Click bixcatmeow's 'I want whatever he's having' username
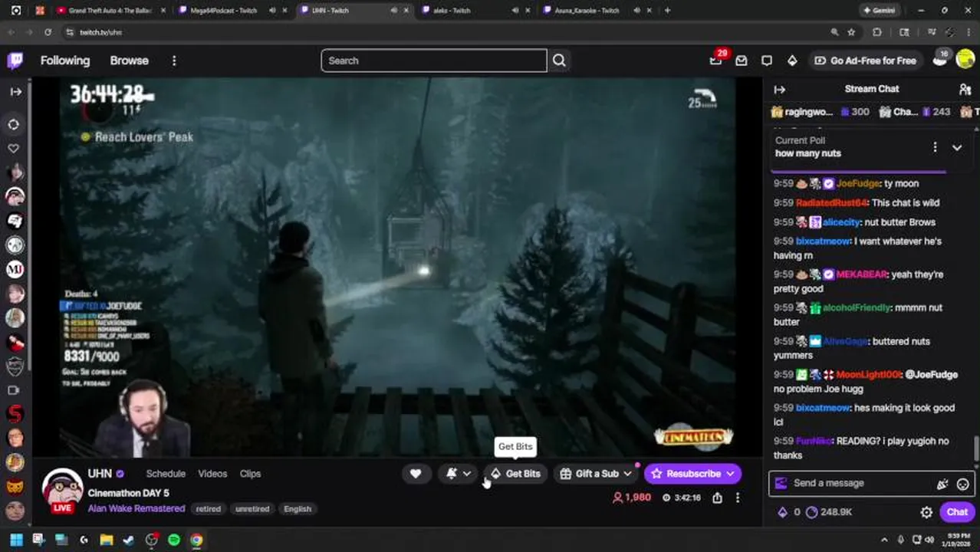The height and width of the screenshot is (552, 980). coord(823,242)
